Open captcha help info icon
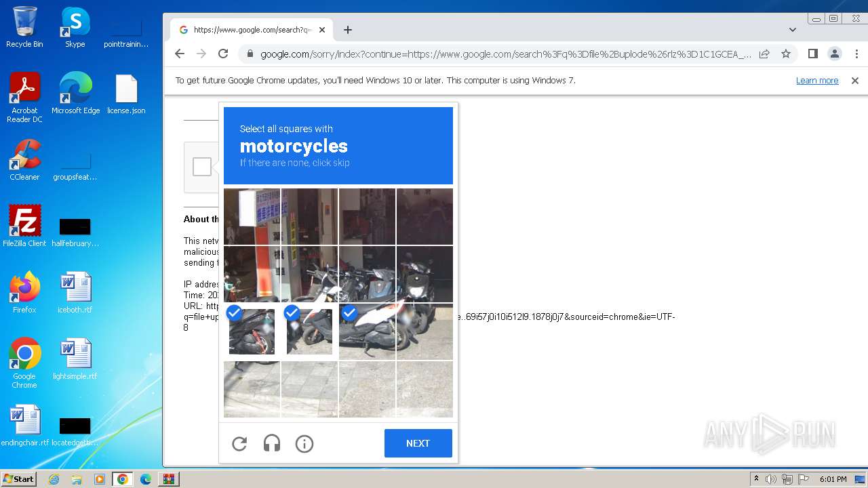 coord(304,444)
